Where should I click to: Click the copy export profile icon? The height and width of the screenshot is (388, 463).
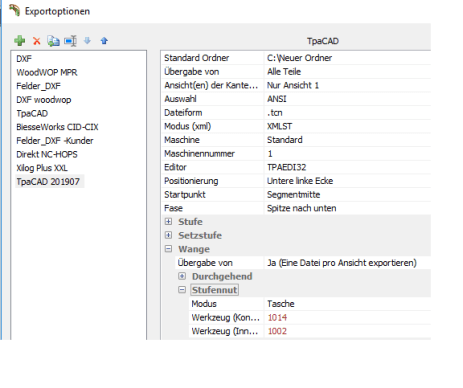click(x=53, y=41)
